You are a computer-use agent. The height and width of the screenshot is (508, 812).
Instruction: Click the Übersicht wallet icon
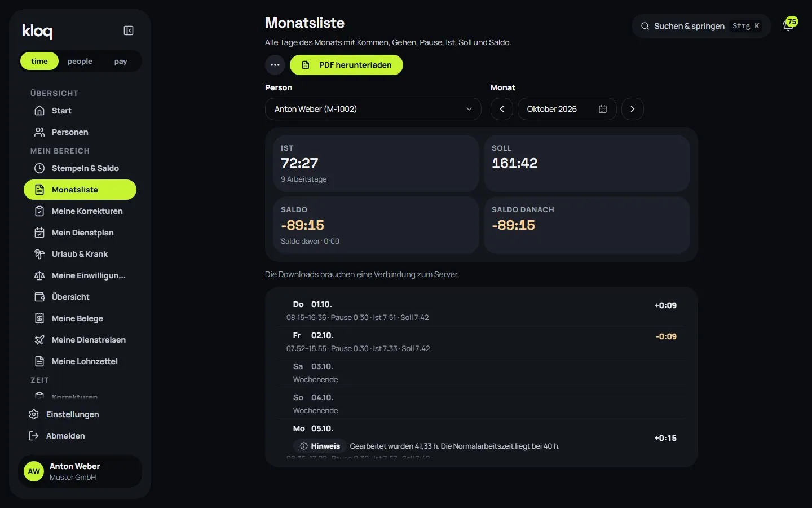[x=39, y=297]
